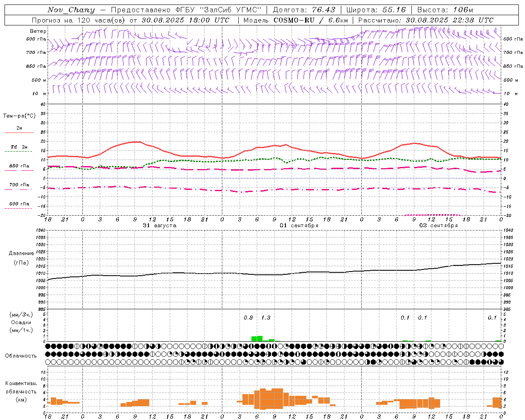Select the model name COSMO-RU / 6.6км
This screenshot has height=420, width=525.
coord(310,20)
